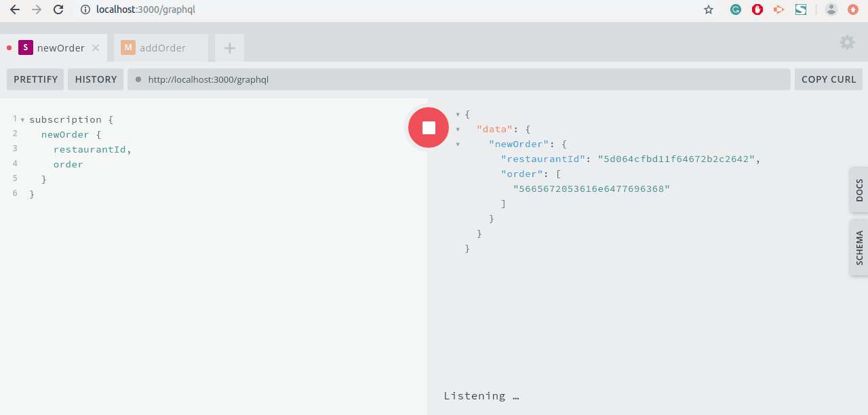Image resolution: width=868 pixels, height=415 pixels.
Task: Bookmark the page with the star icon
Action: coord(708,9)
